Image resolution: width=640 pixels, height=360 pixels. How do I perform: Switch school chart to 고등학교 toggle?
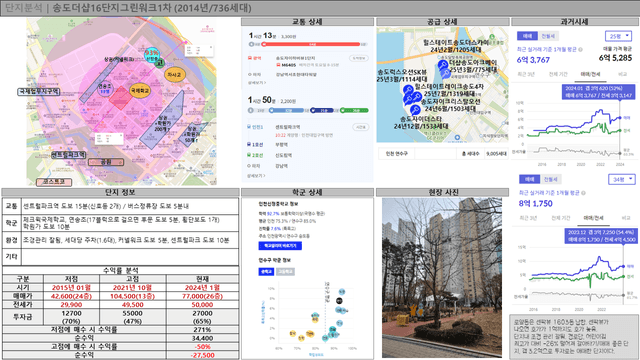click(285, 271)
